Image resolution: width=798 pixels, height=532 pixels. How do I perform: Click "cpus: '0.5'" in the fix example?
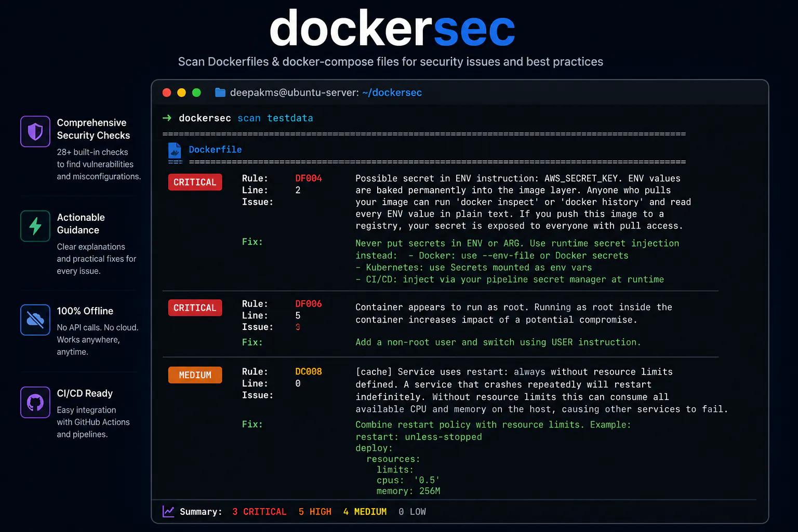[x=408, y=480]
